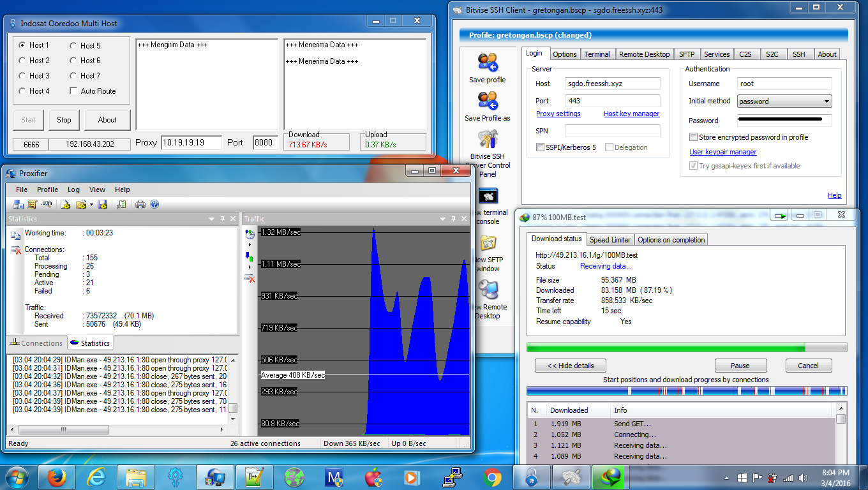The height and width of the screenshot is (490, 868).
Task: Enable the Auto Route checkbox
Action: (73, 91)
